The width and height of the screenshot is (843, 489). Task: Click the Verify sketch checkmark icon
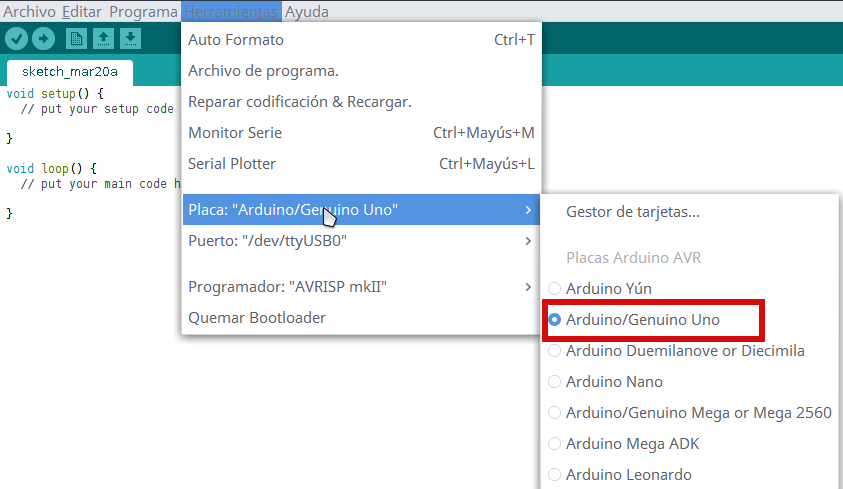17,39
